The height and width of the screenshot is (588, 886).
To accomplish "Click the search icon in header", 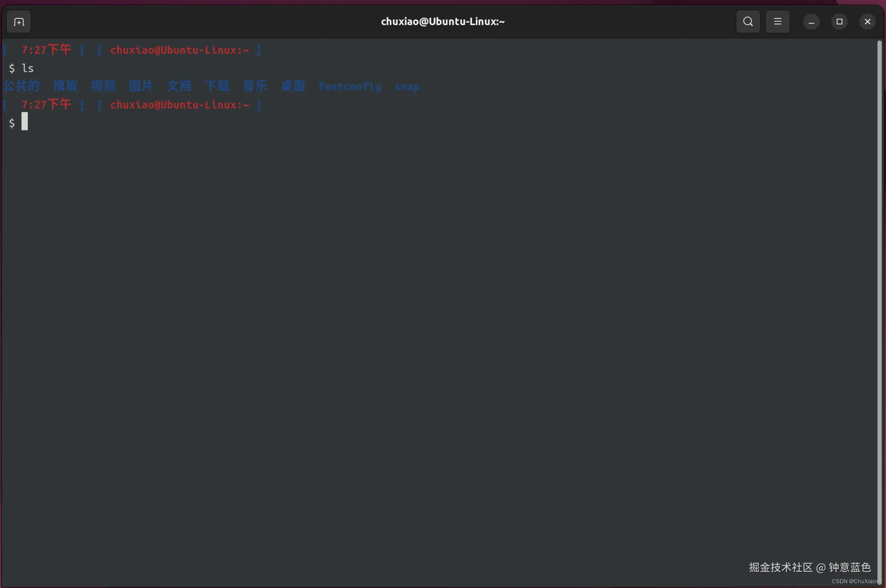I will 748,22.
